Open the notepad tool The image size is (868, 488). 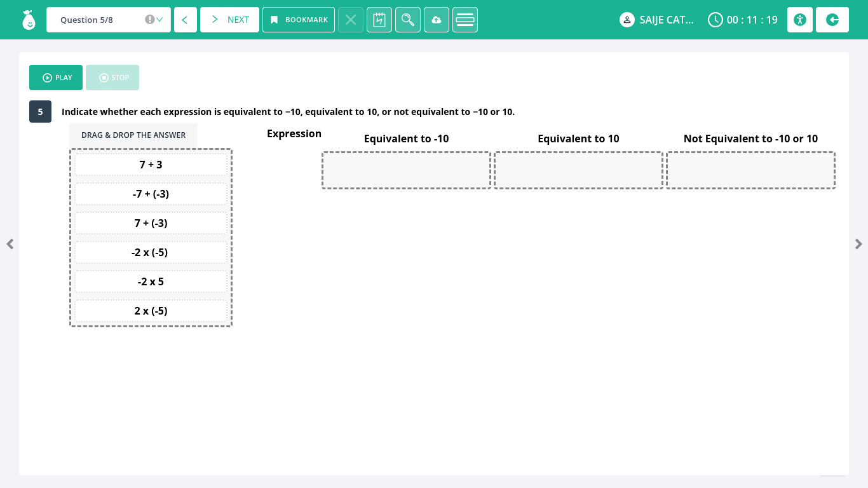(379, 20)
